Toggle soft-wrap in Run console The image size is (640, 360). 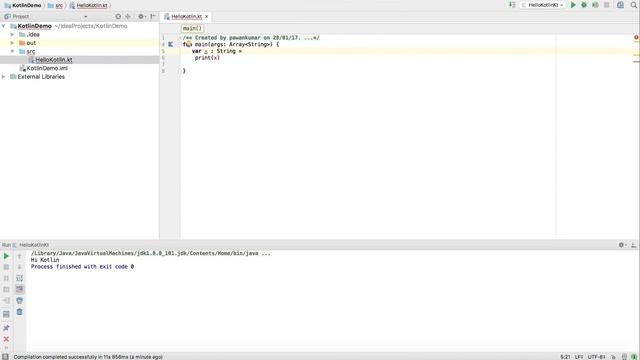pyautogui.click(x=20, y=278)
